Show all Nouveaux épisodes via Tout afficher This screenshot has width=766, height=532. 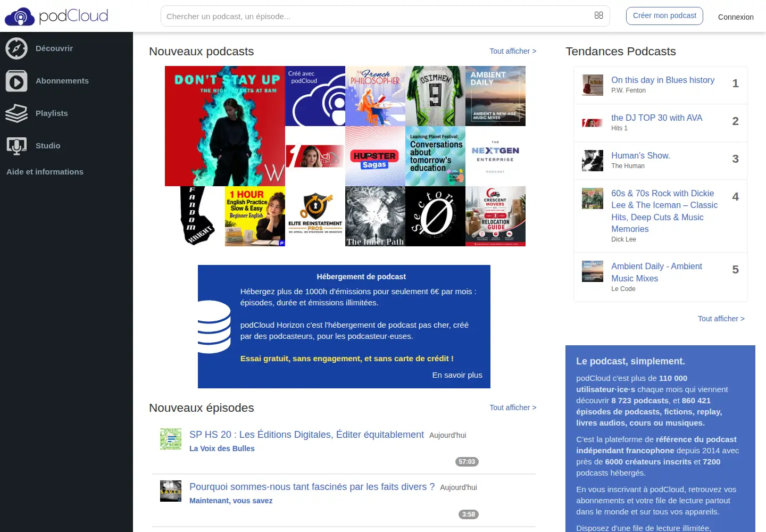point(513,408)
